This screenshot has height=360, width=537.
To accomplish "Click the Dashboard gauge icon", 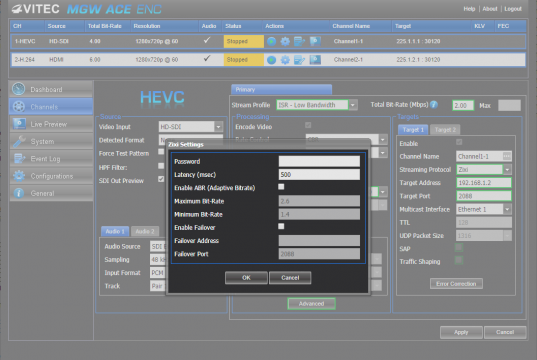I will pos(19,89).
